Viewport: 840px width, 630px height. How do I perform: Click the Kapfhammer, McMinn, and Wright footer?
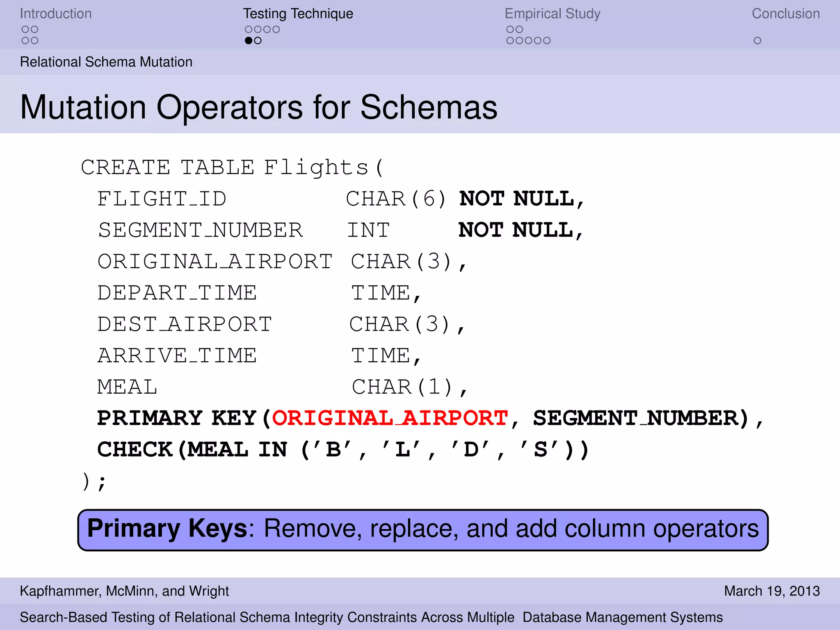[124, 591]
